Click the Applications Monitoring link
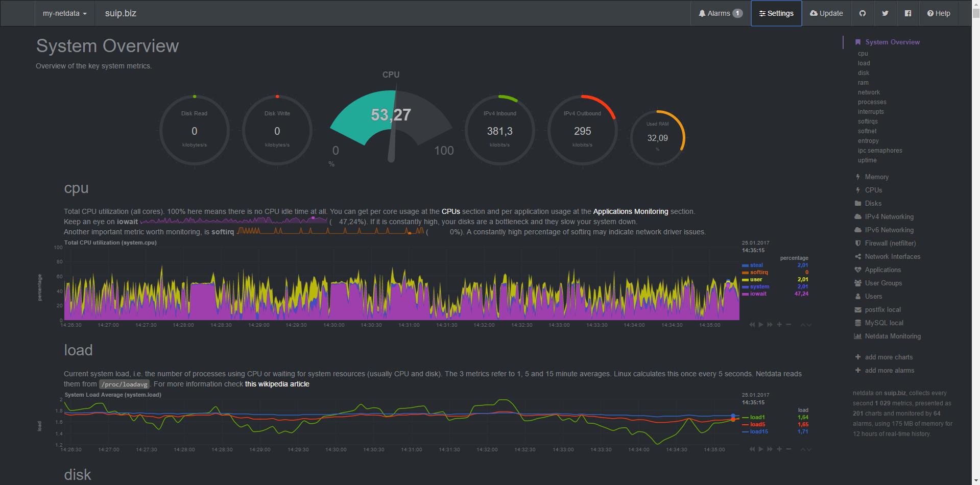 [630, 211]
